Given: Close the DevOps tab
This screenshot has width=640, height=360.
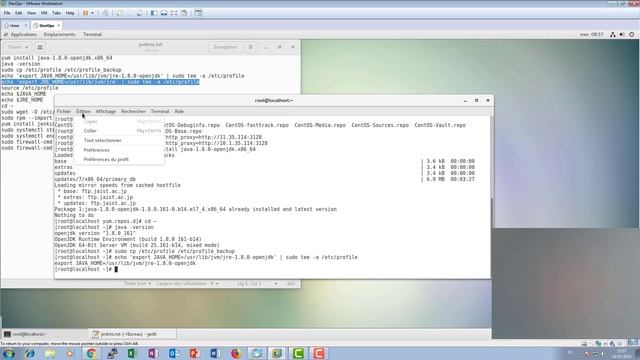Looking at the screenshot, I should (59, 25).
